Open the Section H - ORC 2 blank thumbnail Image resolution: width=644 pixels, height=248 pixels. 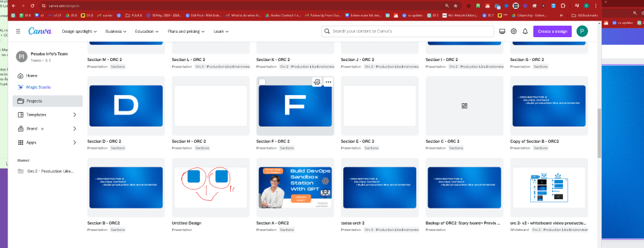[x=211, y=106]
